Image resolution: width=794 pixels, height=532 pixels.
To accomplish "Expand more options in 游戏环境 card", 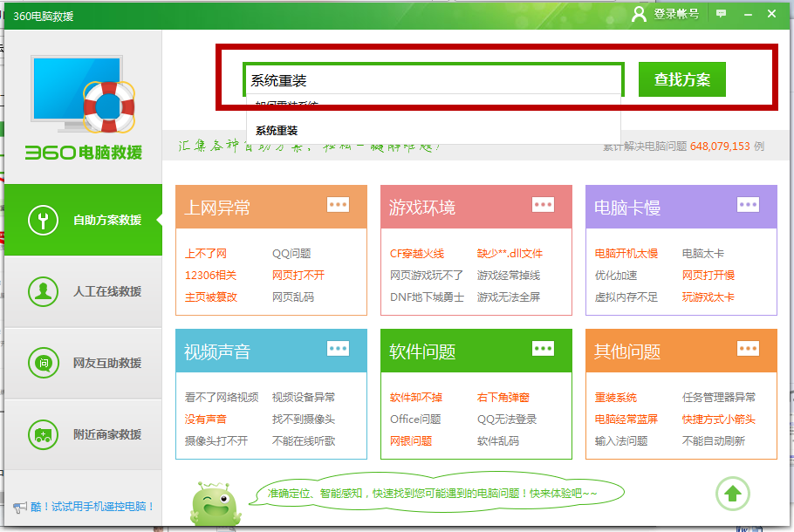I will click(x=544, y=205).
